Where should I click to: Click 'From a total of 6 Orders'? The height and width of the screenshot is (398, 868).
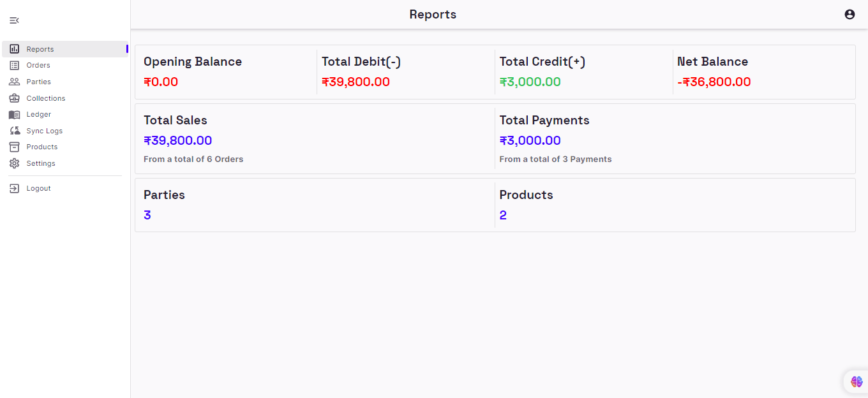point(193,159)
